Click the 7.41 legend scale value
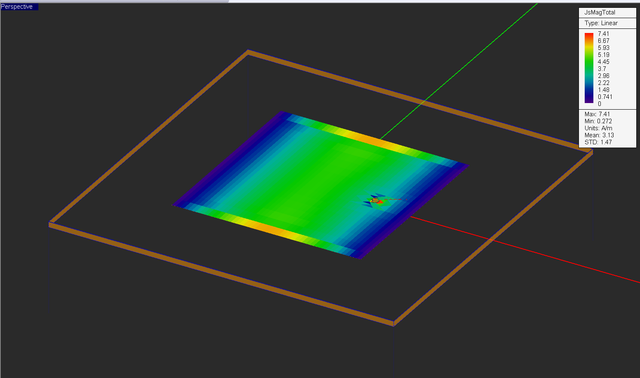 click(603, 34)
